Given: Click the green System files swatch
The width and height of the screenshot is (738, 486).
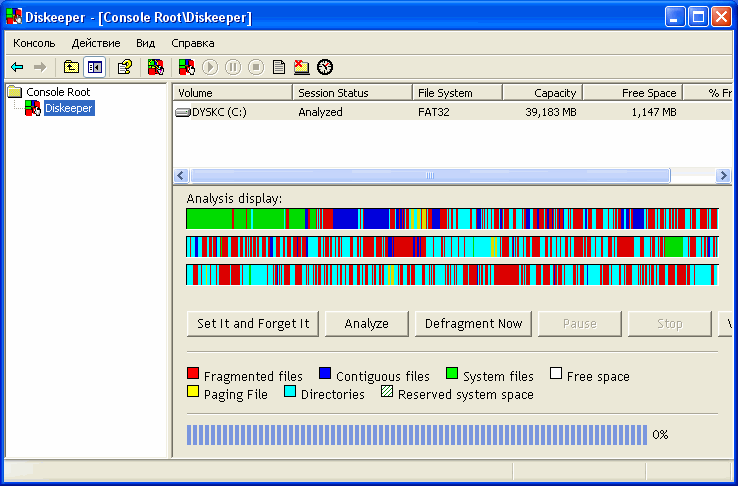Looking at the screenshot, I should [452, 374].
